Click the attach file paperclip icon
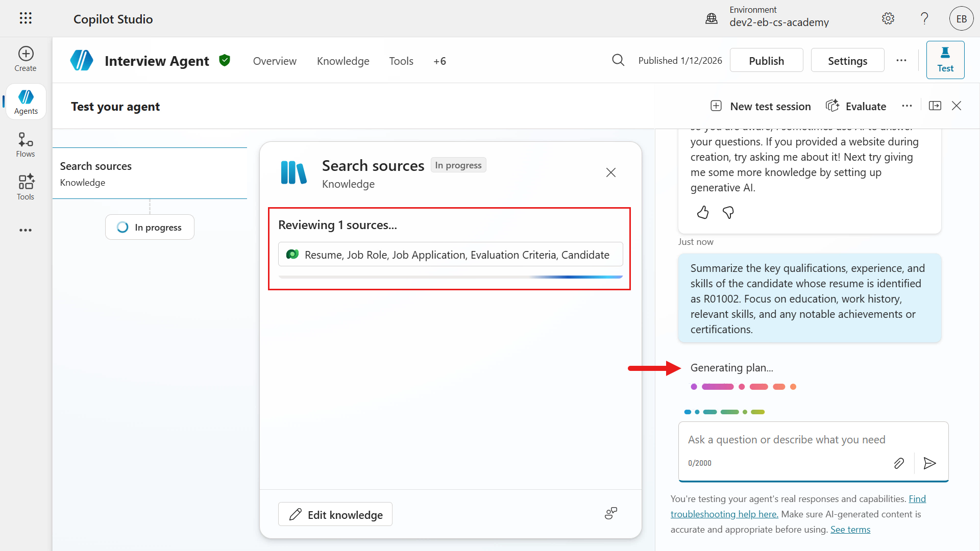This screenshot has width=980, height=551. (899, 463)
